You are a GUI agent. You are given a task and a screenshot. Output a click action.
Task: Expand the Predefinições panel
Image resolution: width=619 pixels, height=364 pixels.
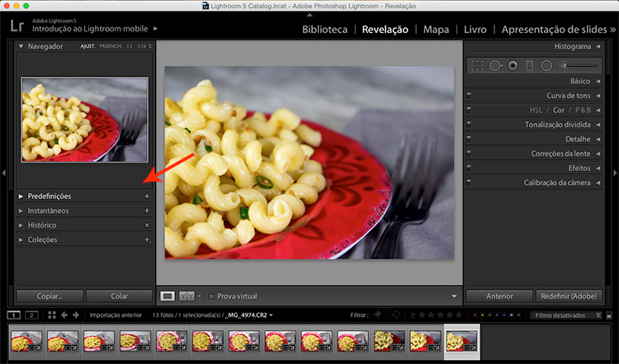[50, 196]
